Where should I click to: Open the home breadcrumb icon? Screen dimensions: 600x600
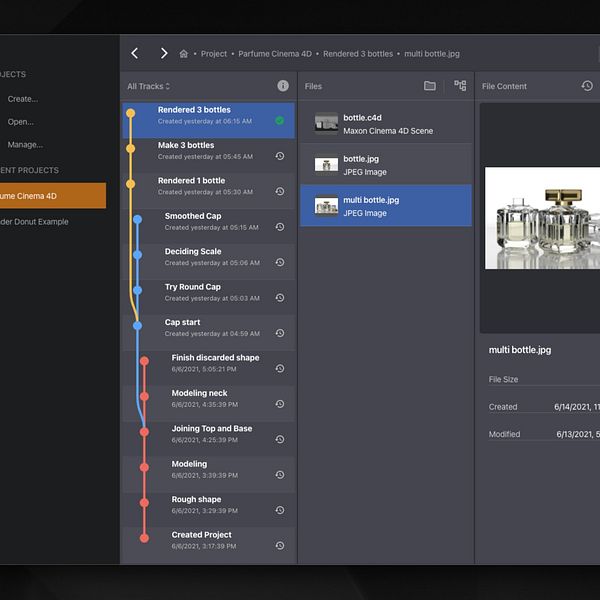tap(184, 54)
